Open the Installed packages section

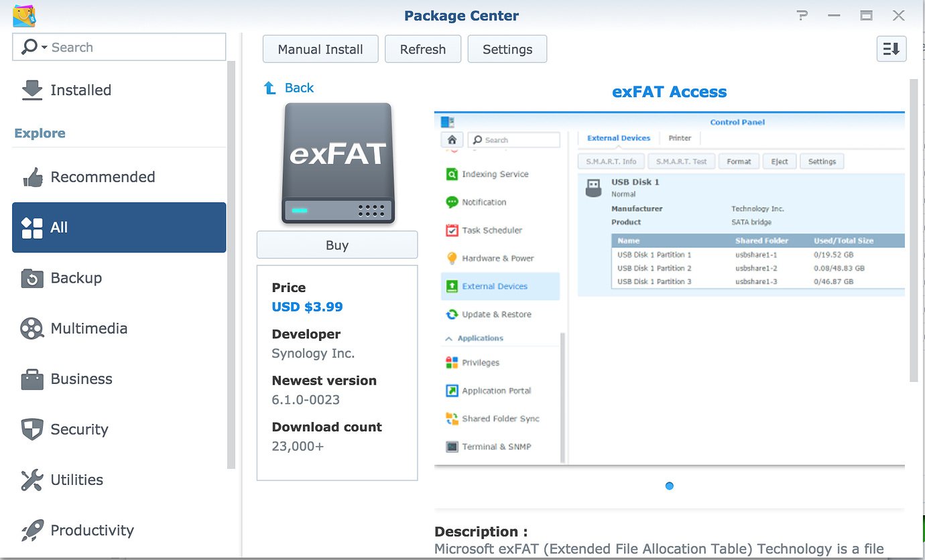pos(119,90)
